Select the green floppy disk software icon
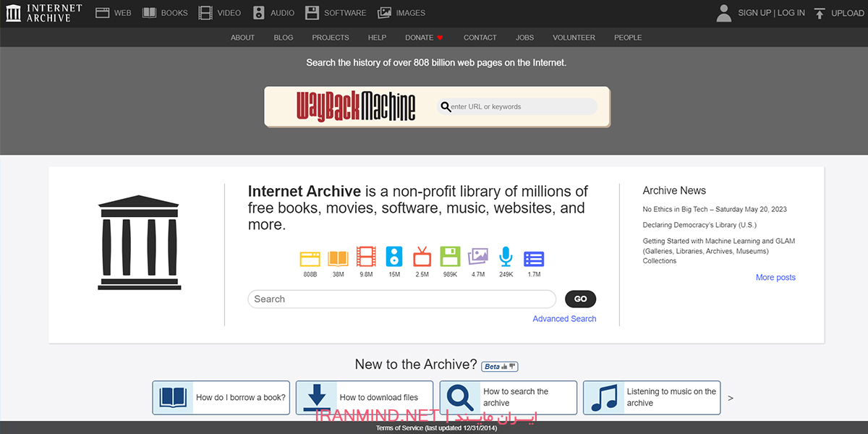This screenshot has height=434, width=868. coord(450,258)
